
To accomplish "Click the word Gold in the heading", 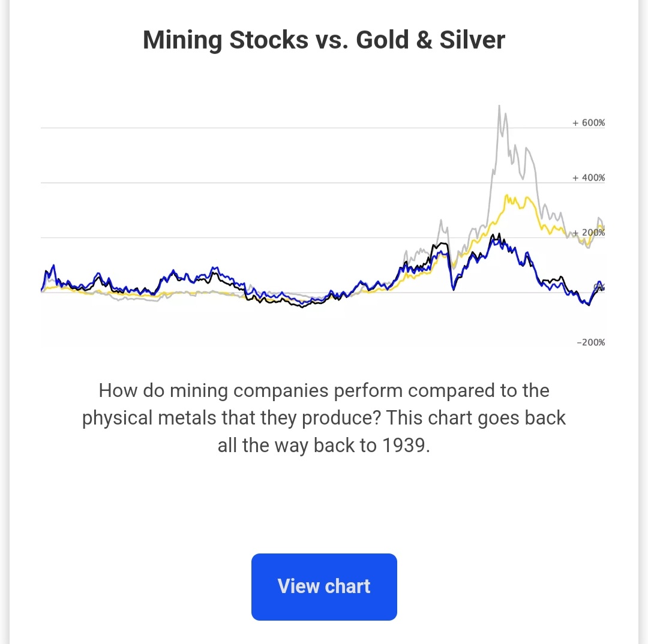I will (x=384, y=40).
